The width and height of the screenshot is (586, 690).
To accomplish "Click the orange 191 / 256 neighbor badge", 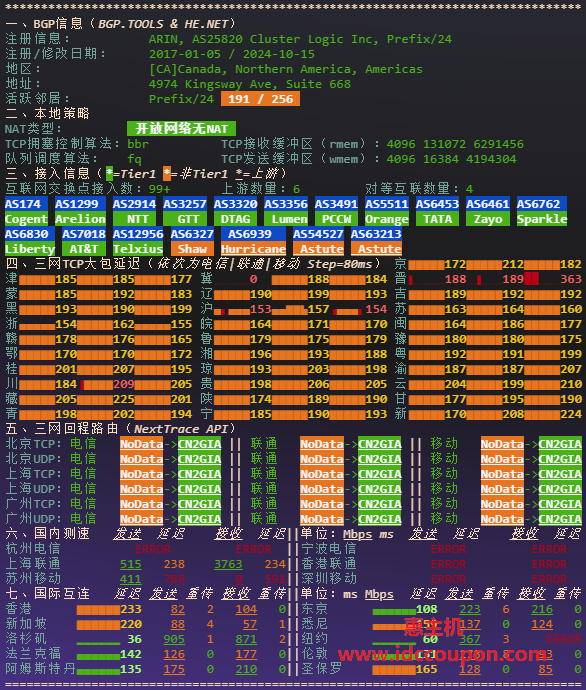I will click(260, 99).
